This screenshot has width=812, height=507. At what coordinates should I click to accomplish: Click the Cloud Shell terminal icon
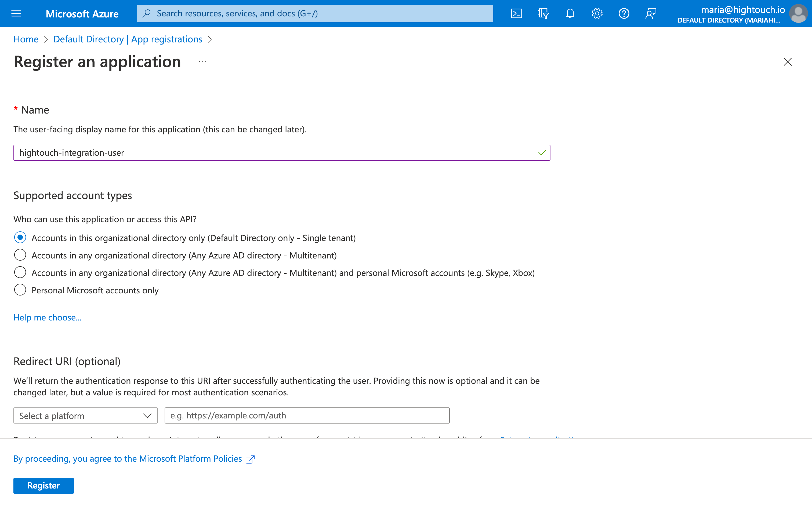(516, 13)
